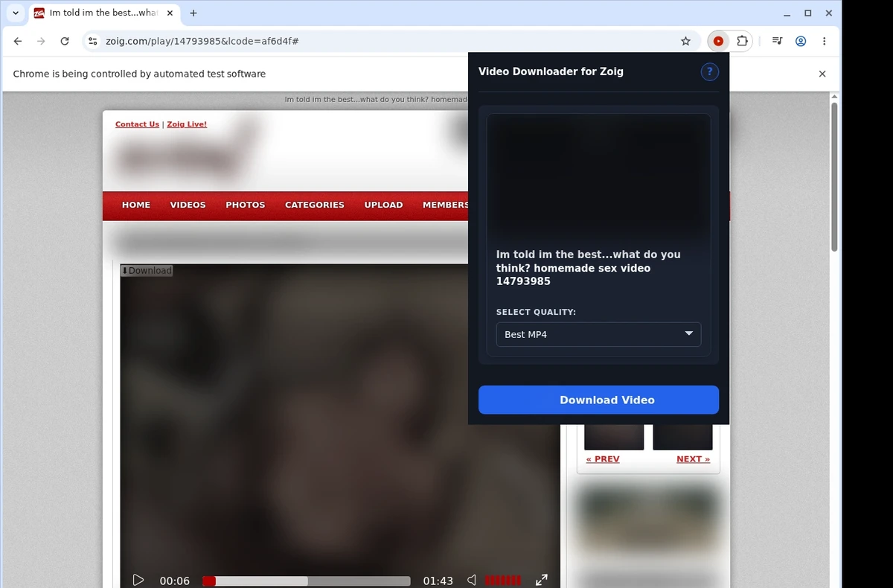Open a new tab with plus button
893x588 pixels.
click(x=193, y=13)
